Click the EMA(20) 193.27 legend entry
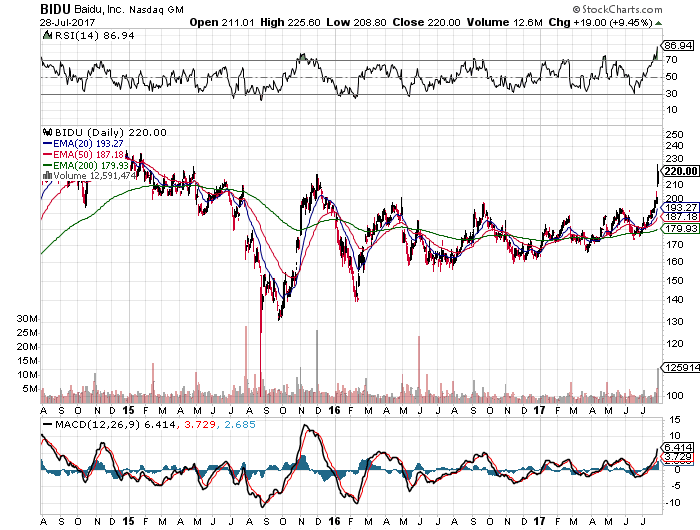 [x=83, y=144]
